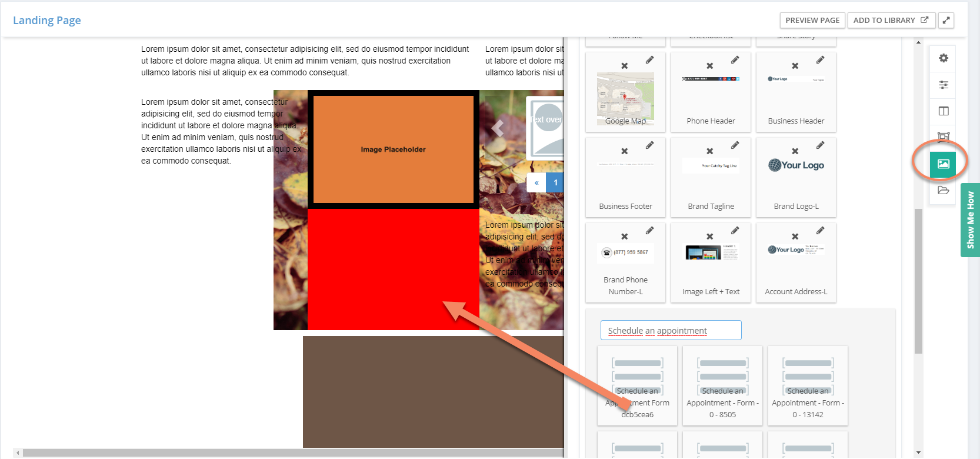Select the Brand Tagline thumbnail
This screenshot has width=980, height=459.
pos(711,165)
